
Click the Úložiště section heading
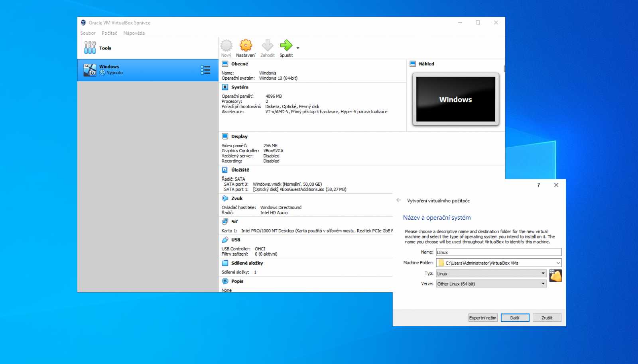tap(240, 170)
